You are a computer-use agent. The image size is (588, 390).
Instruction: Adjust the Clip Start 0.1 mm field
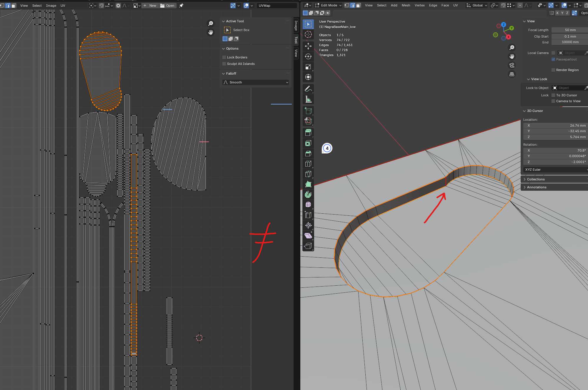click(570, 36)
